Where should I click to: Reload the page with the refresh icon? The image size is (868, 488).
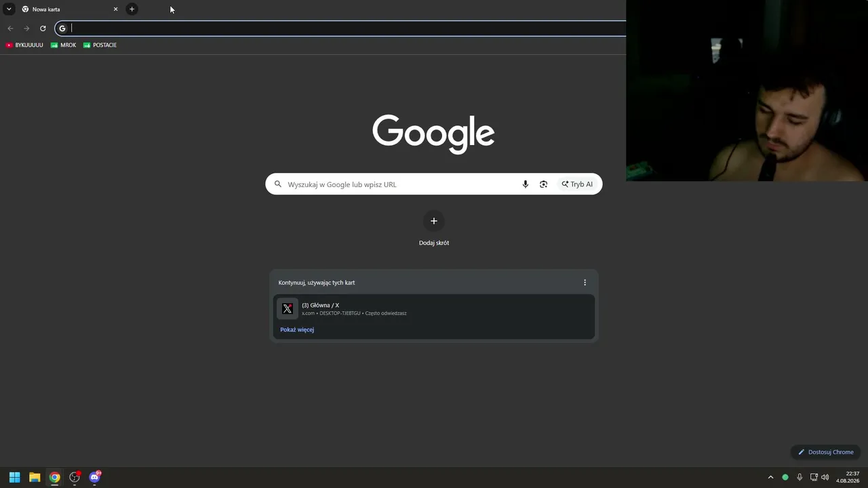pos(43,28)
